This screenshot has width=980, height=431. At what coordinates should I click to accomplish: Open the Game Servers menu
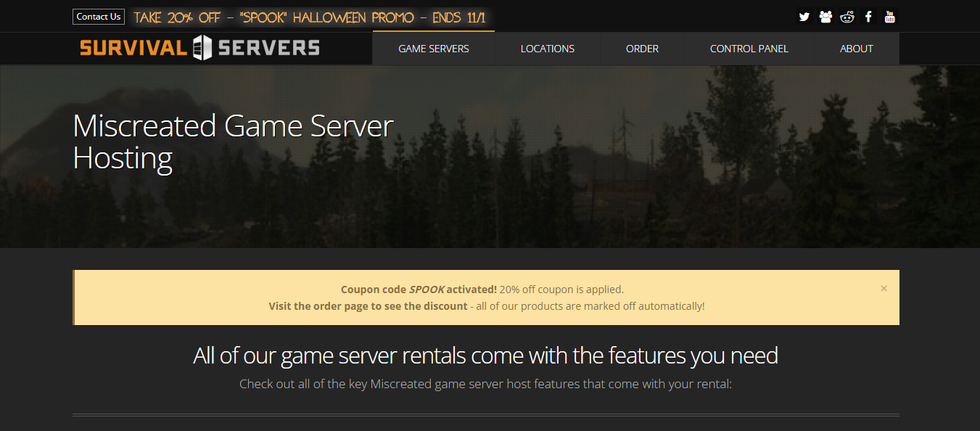(x=434, y=49)
